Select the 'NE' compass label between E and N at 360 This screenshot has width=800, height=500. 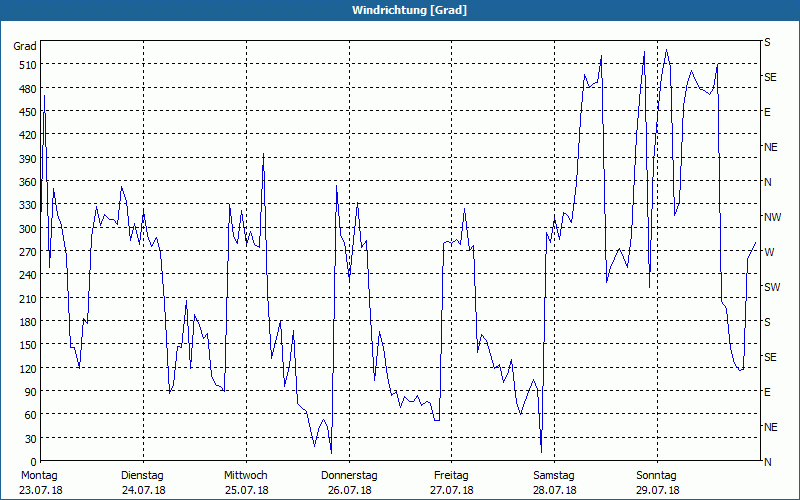771,147
